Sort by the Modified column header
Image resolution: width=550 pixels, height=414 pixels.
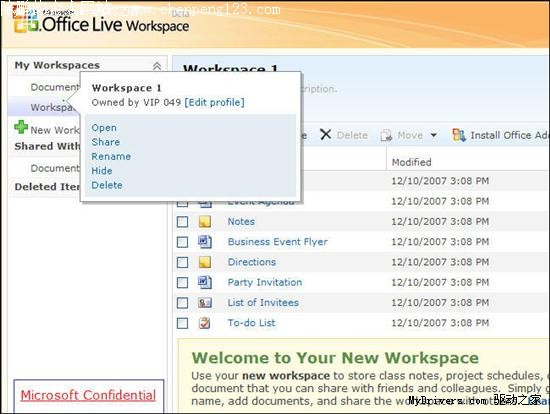click(x=411, y=162)
